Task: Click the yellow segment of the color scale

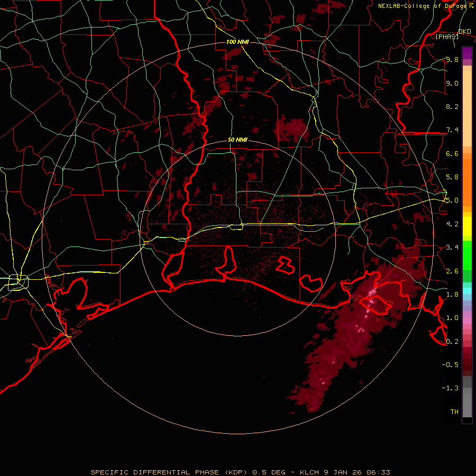Action: [467, 226]
